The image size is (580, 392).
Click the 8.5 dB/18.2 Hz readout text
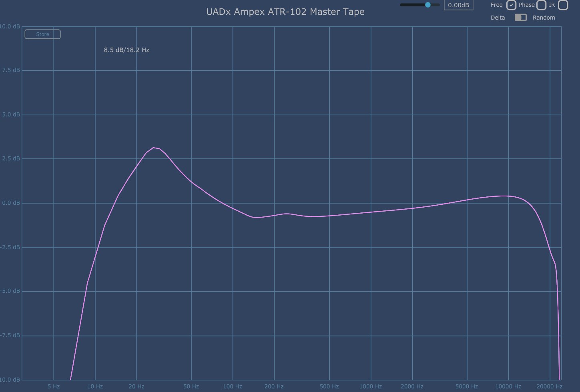click(126, 50)
